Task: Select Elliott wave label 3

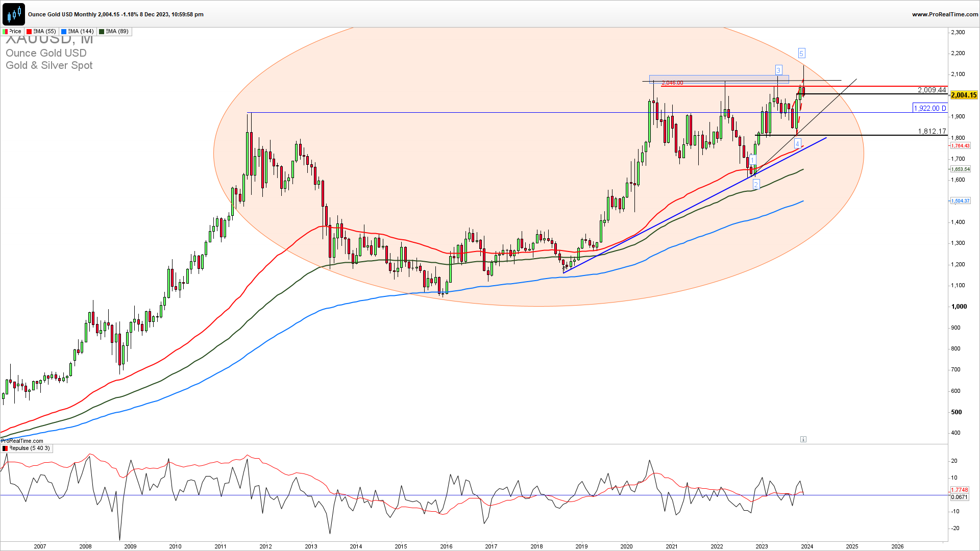Action: [x=778, y=70]
